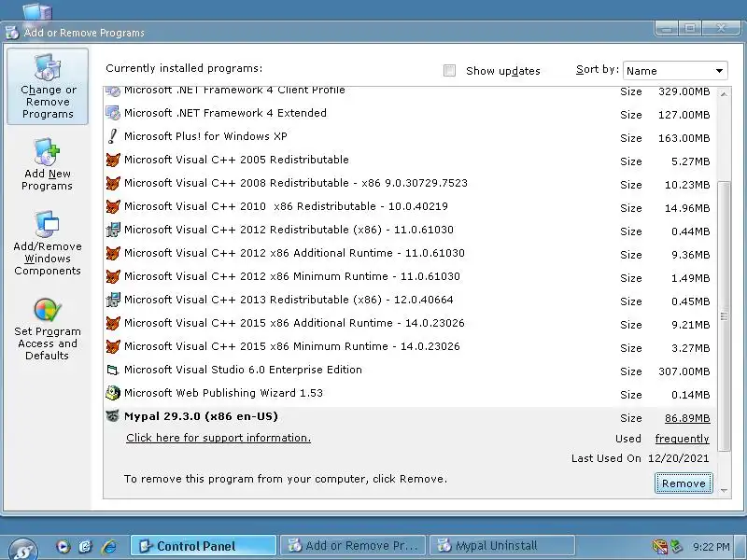Click the 307.00MB size value
This screenshot has width=747, height=560.
(684, 371)
